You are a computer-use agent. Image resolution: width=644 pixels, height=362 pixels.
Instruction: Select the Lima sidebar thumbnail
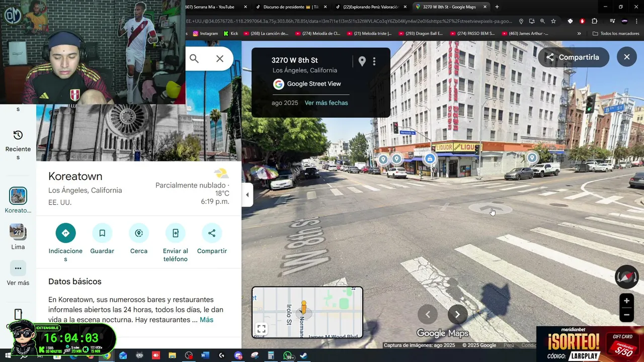[18, 232]
